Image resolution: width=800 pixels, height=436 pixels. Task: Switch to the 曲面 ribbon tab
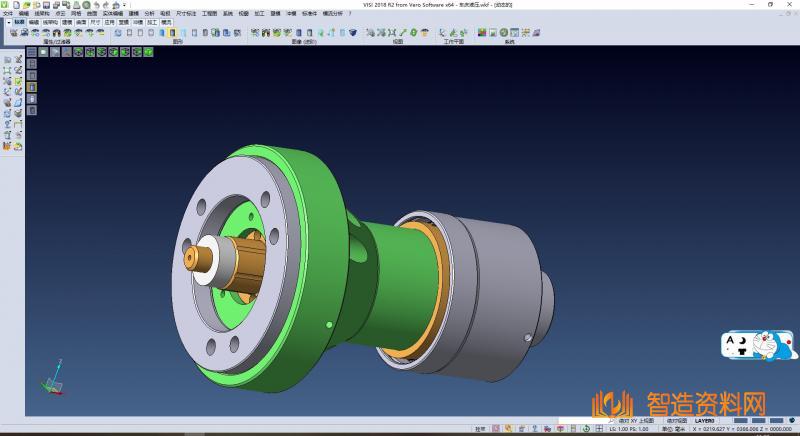[x=80, y=20]
